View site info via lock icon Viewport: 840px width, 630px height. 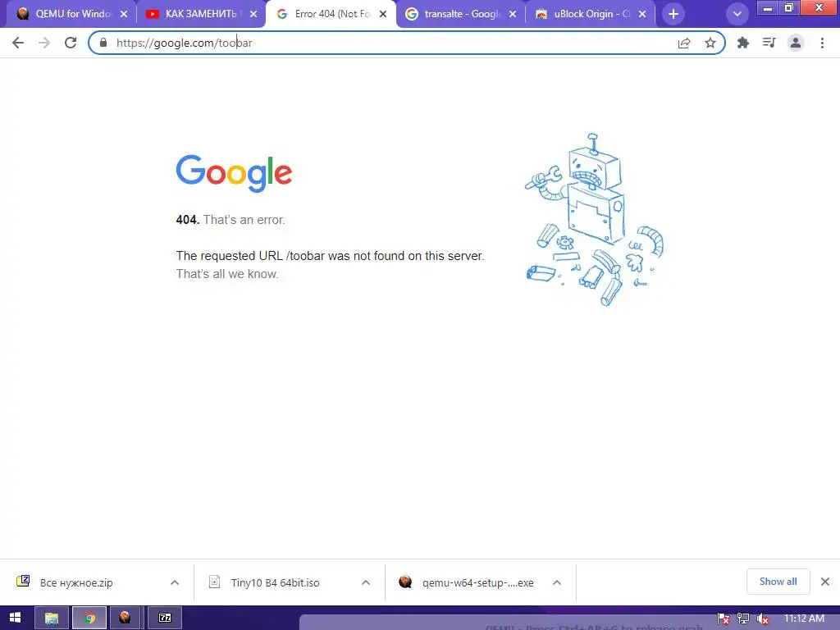pyautogui.click(x=103, y=43)
